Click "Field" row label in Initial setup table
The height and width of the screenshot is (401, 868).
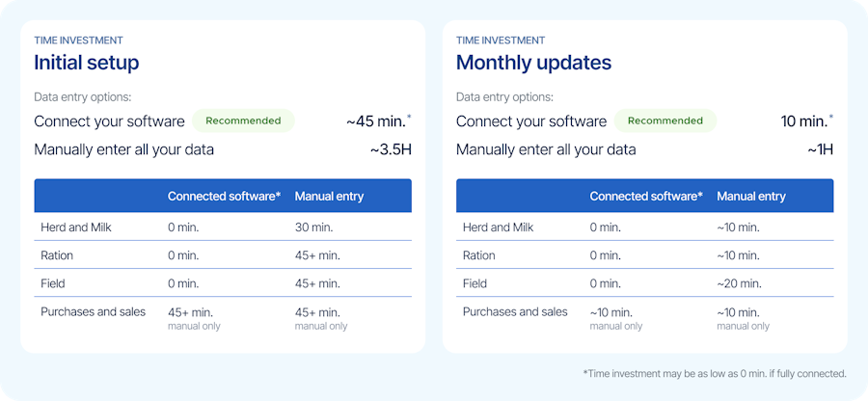tap(55, 283)
